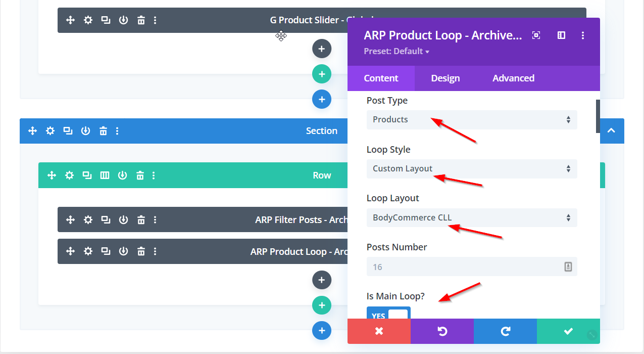Click the Posts Number input field
The height and width of the screenshot is (354, 644).
(x=465, y=267)
